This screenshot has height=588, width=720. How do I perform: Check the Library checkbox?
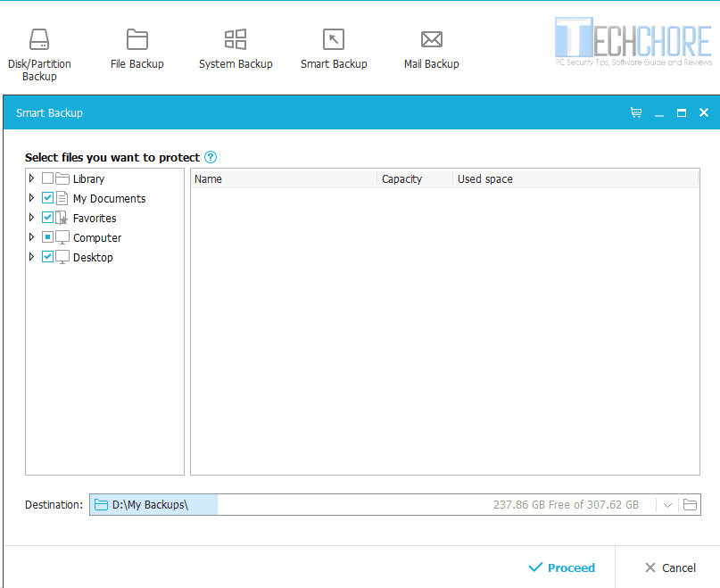pyautogui.click(x=48, y=178)
